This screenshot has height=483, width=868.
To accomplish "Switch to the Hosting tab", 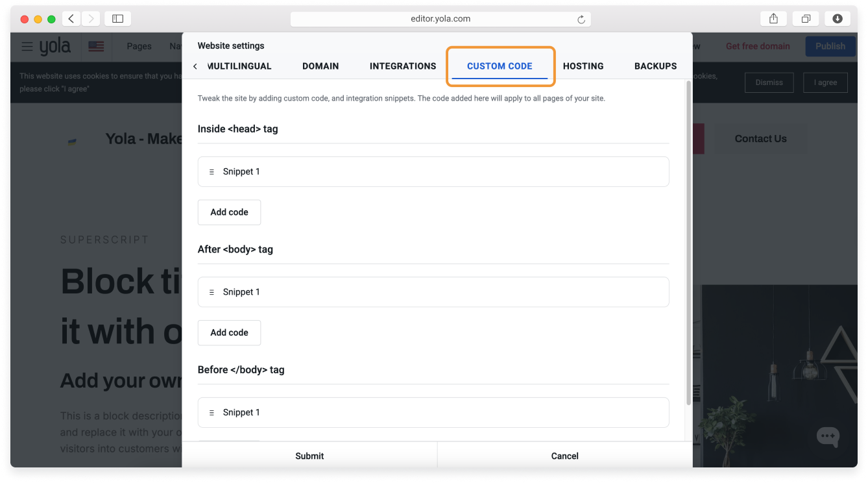I will point(583,66).
